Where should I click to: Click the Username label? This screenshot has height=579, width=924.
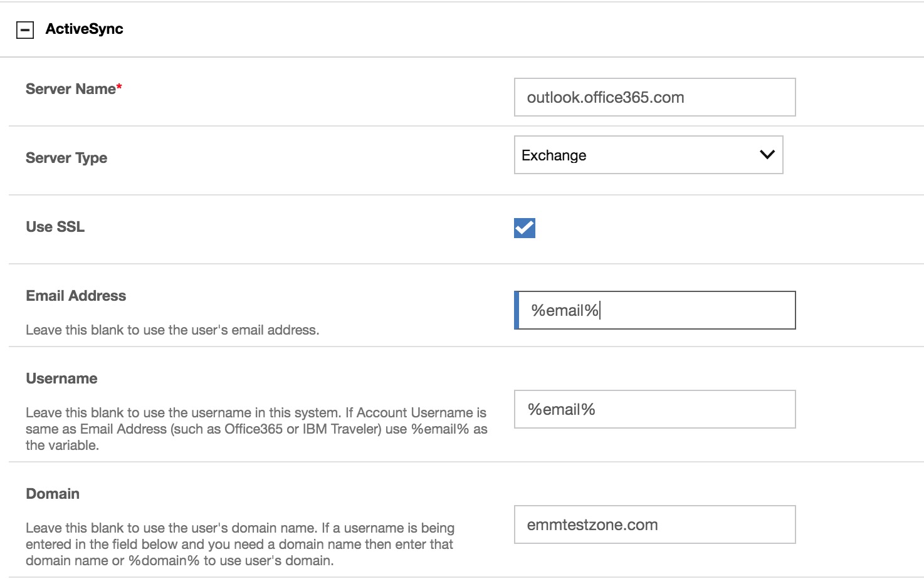pos(61,378)
